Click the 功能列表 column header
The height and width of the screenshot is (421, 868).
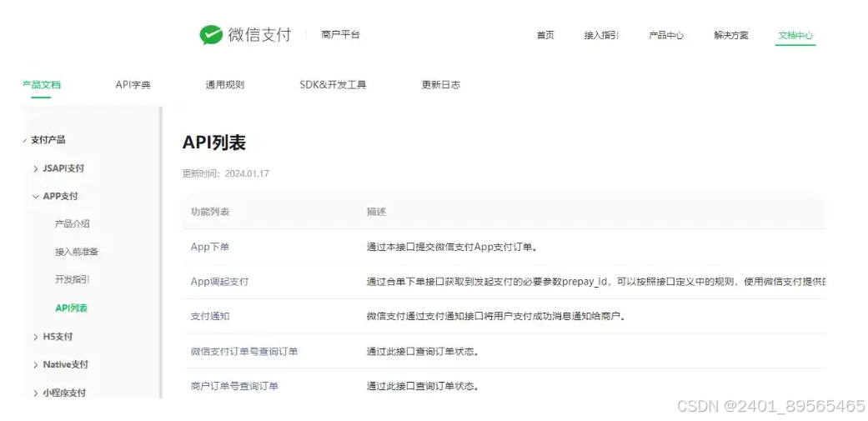click(x=210, y=212)
